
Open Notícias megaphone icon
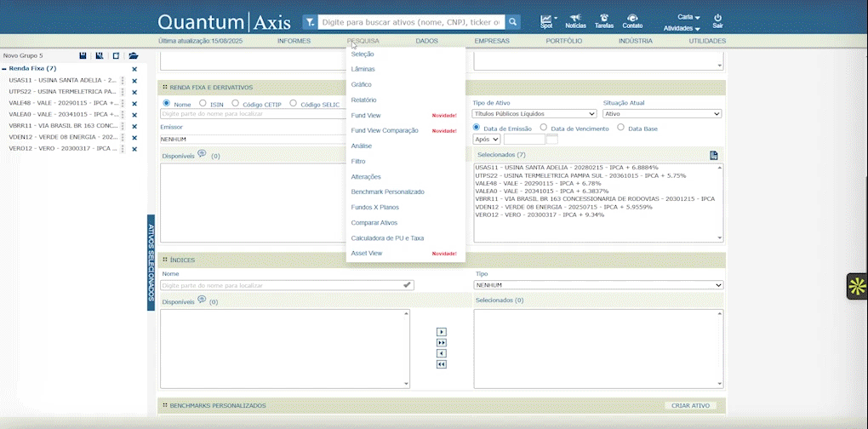576,18
